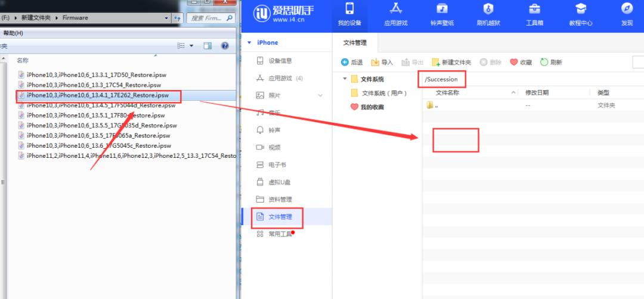
Task: Click the 删除 delete button
Action: click(490, 63)
